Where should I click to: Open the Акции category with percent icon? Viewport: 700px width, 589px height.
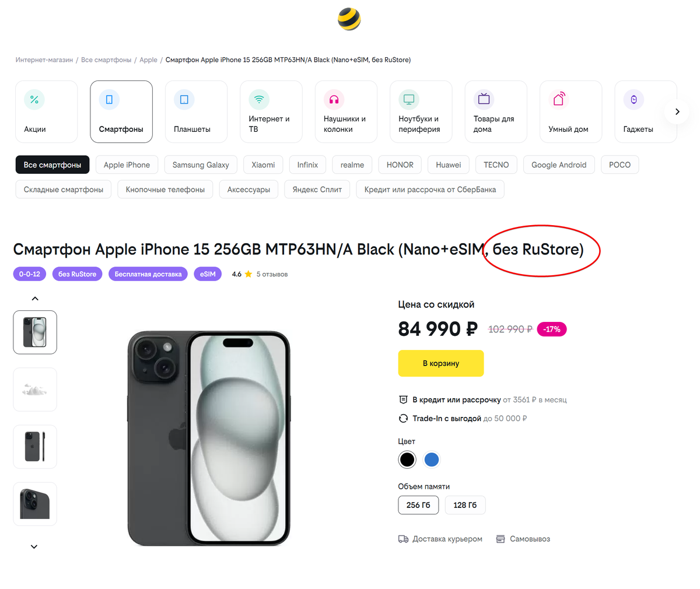click(46, 111)
